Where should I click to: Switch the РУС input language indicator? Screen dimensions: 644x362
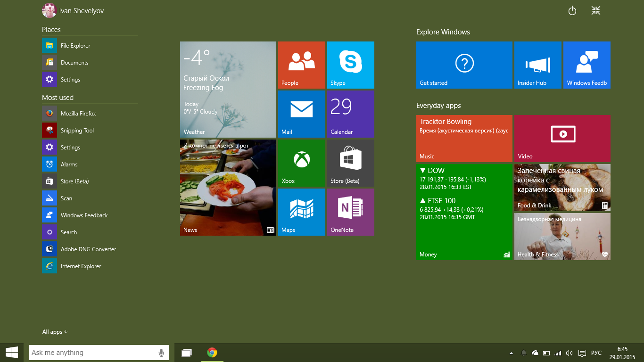click(596, 353)
